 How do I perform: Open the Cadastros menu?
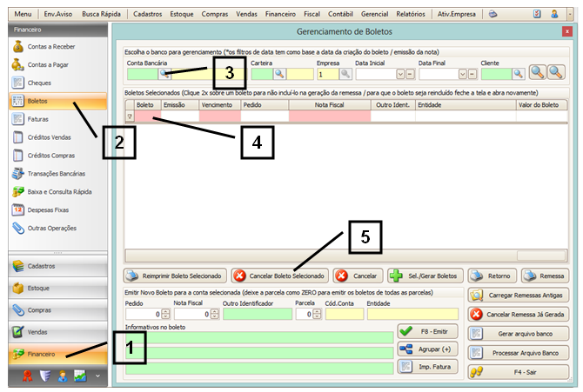tap(148, 14)
